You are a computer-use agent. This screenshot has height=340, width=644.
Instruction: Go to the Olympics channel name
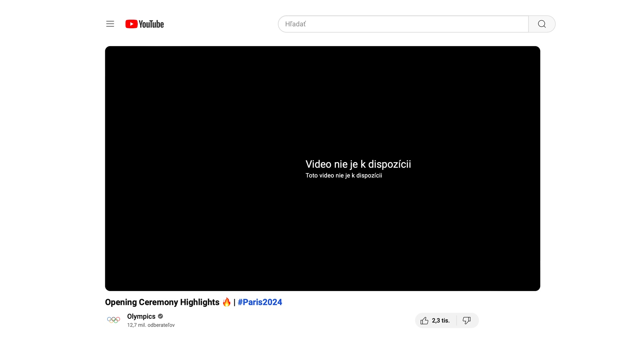pyautogui.click(x=141, y=316)
